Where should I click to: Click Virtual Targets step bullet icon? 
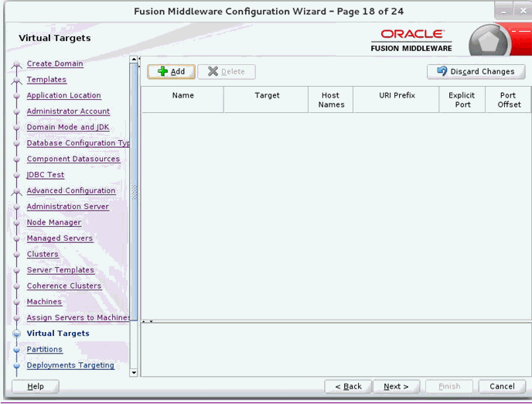(x=16, y=334)
